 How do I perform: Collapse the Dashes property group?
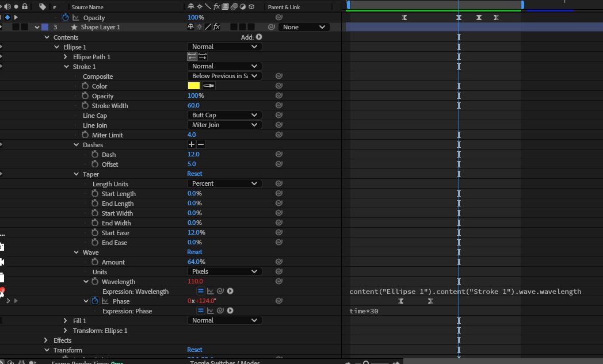tap(76, 145)
